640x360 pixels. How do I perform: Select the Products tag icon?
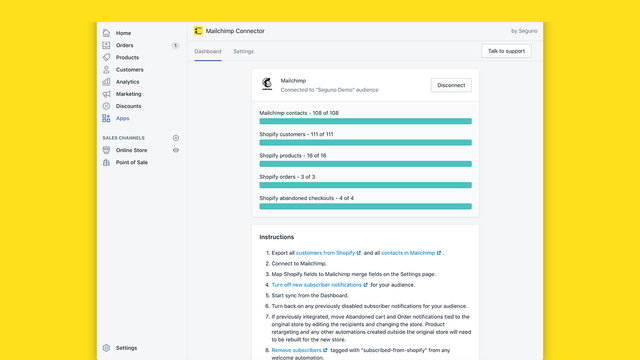(x=106, y=58)
